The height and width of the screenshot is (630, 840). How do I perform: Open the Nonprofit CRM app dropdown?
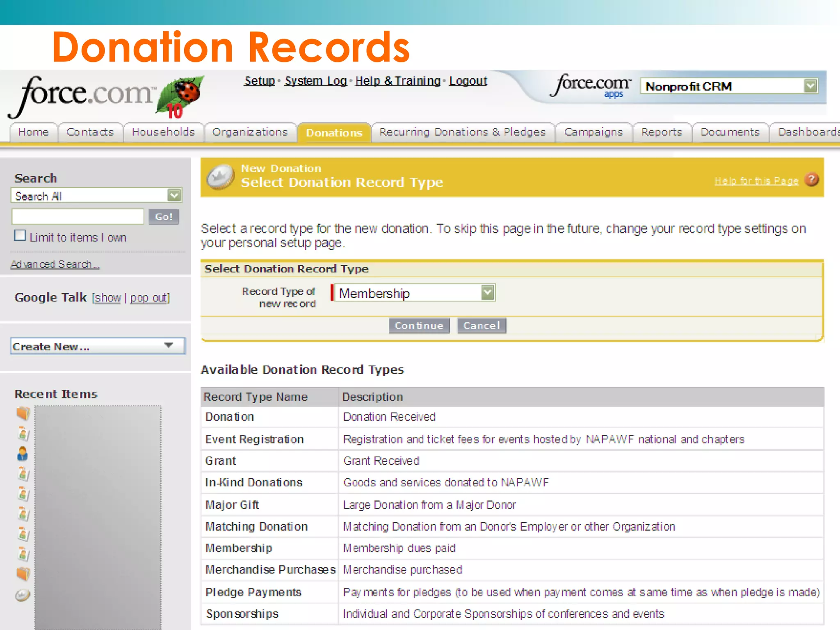click(x=729, y=86)
